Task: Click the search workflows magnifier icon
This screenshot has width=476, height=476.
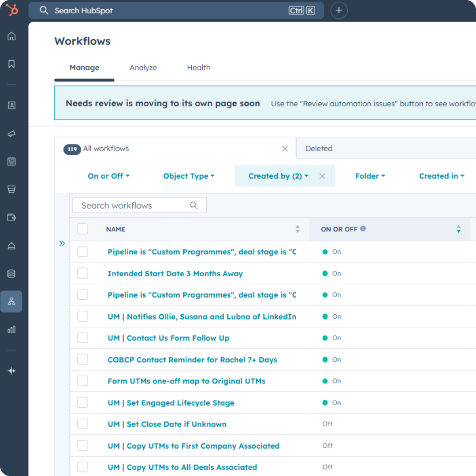Action: [x=193, y=205]
